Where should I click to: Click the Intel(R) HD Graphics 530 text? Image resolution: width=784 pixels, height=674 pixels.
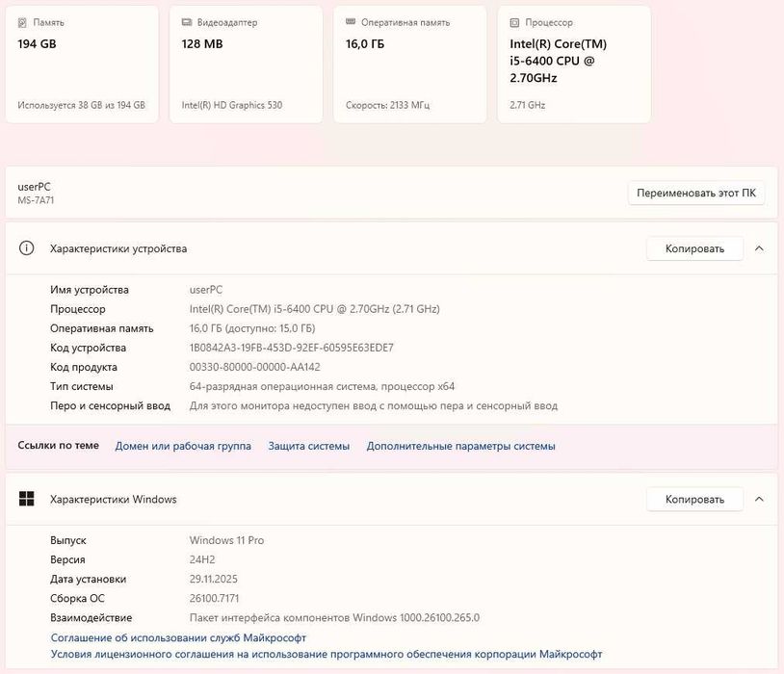coord(232,105)
